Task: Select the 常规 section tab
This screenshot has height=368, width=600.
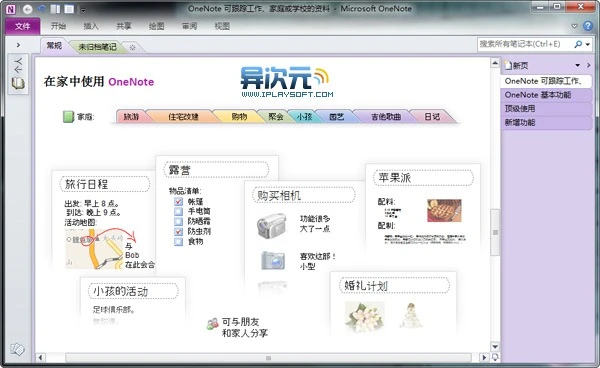Action: click(54, 46)
